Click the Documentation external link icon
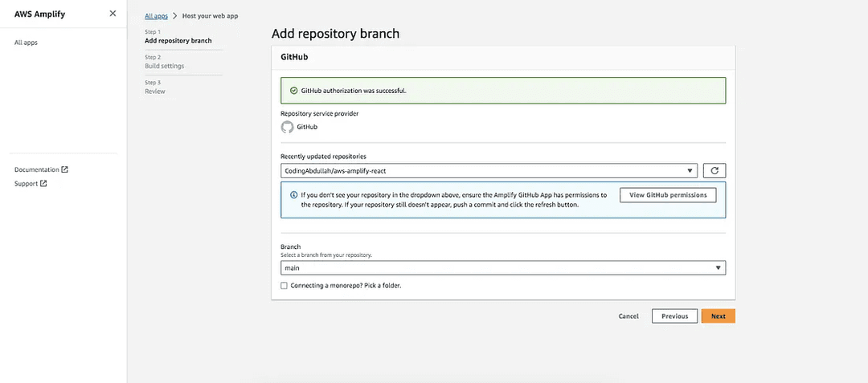The height and width of the screenshot is (383, 868). tap(65, 169)
